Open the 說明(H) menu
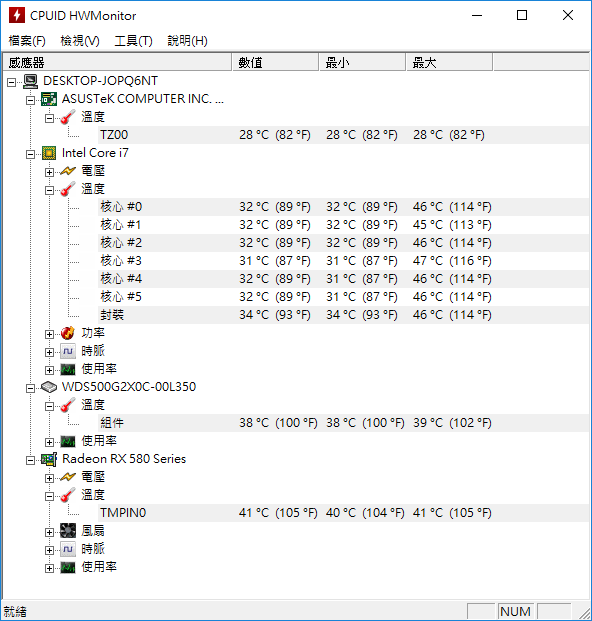Image resolution: width=592 pixels, height=621 pixels. (x=187, y=41)
